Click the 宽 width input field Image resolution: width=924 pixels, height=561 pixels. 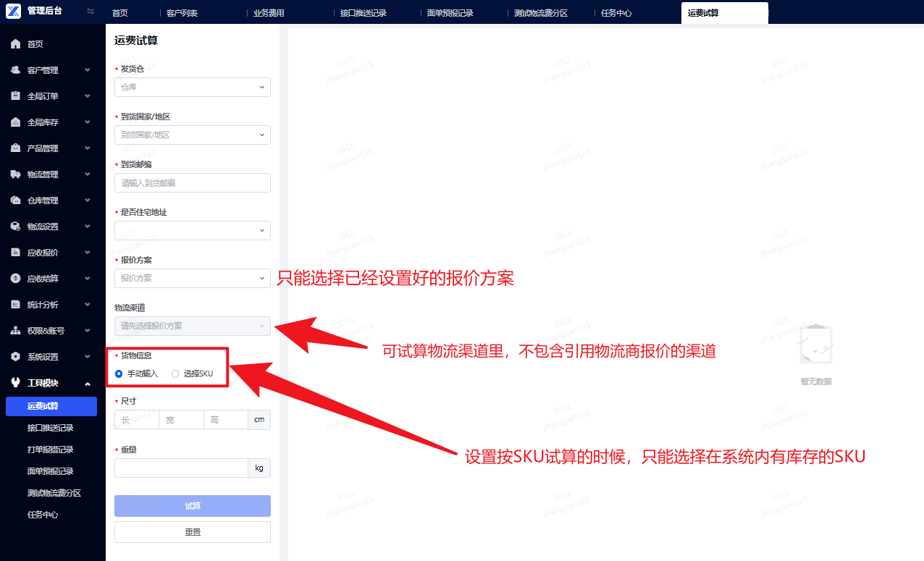[181, 420]
